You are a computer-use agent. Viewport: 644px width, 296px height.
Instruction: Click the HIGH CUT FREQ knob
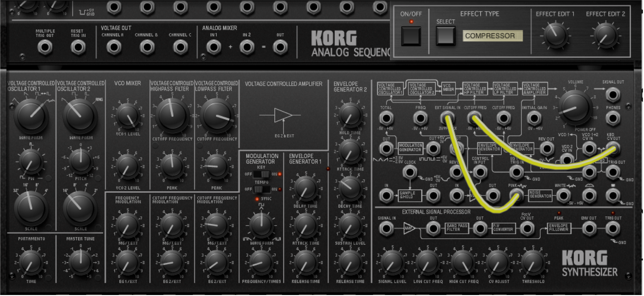(463, 262)
